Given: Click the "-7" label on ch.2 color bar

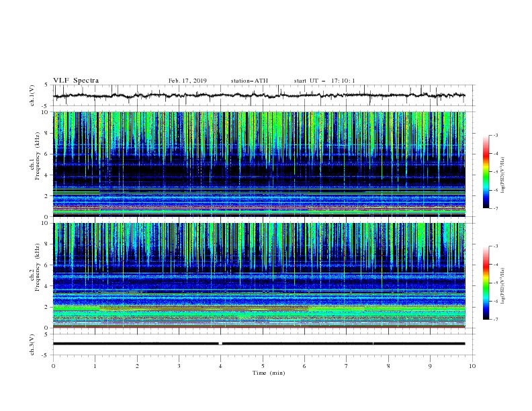Looking at the screenshot, I should (x=496, y=320).
